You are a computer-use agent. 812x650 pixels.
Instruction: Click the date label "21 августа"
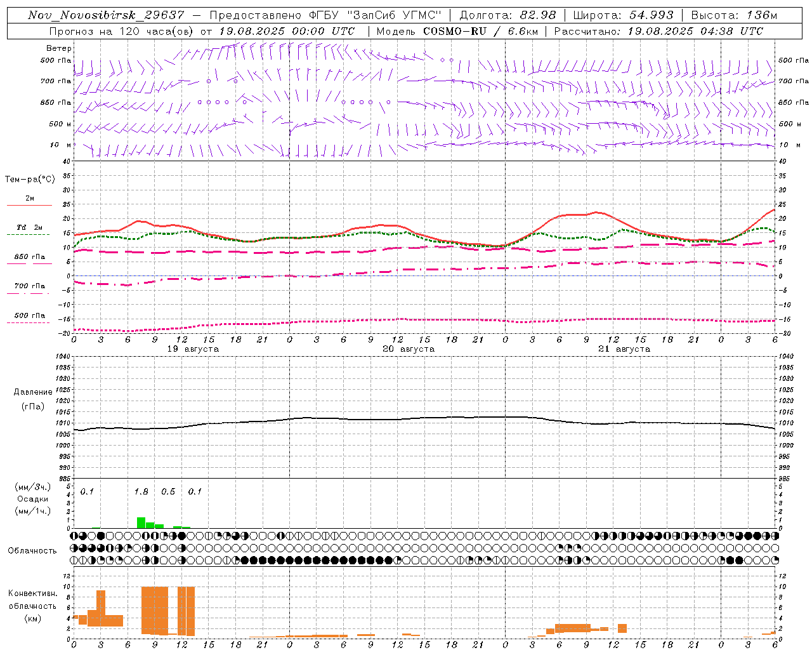pos(624,349)
